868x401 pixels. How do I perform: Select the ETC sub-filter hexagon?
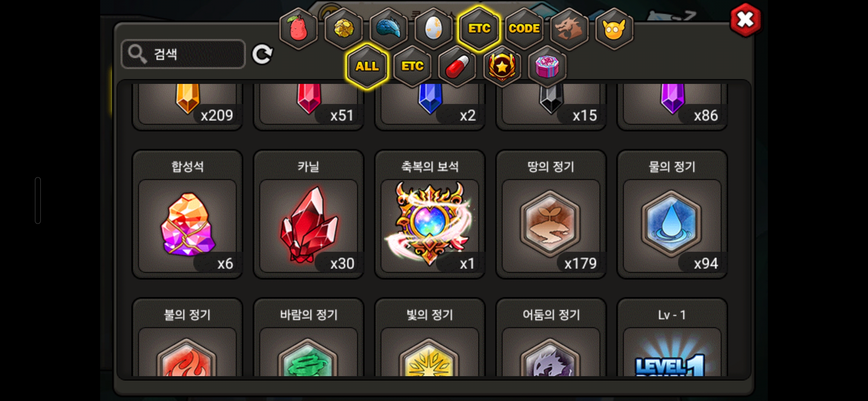pyautogui.click(x=412, y=66)
